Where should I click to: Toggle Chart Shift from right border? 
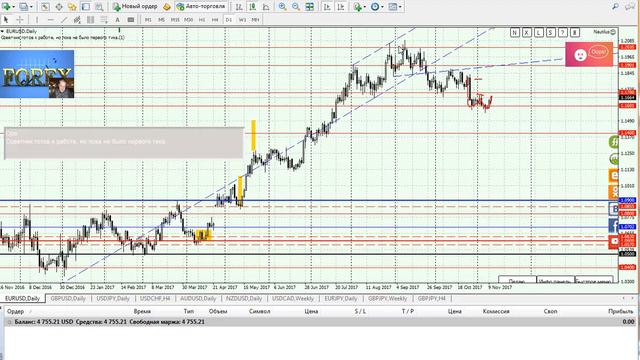(x=340, y=7)
